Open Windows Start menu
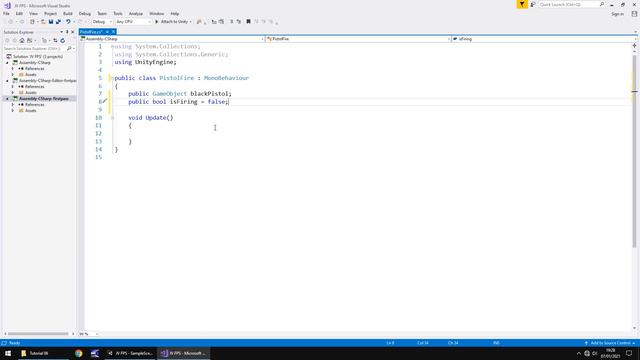The width and height of the screenshot is (640, 360). click(x=8, y=353)
